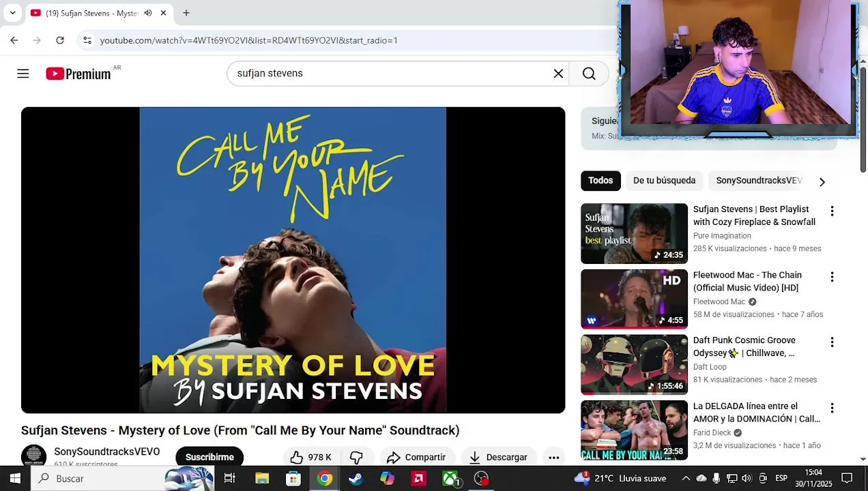The height and width of the screenshot is (491, 868).
Task: Click the Windows taskbar Buscar search box
Action: [123, 479]
